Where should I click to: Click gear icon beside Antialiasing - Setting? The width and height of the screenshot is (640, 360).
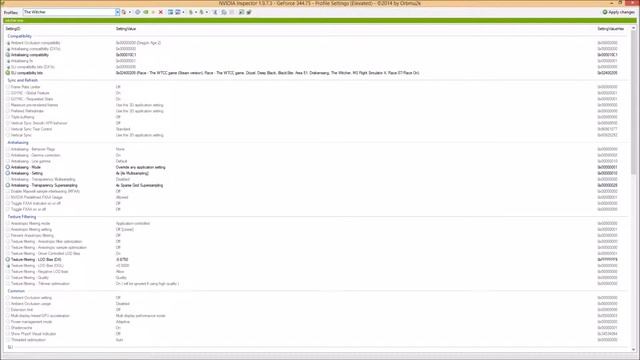click(x=8, y=173)
